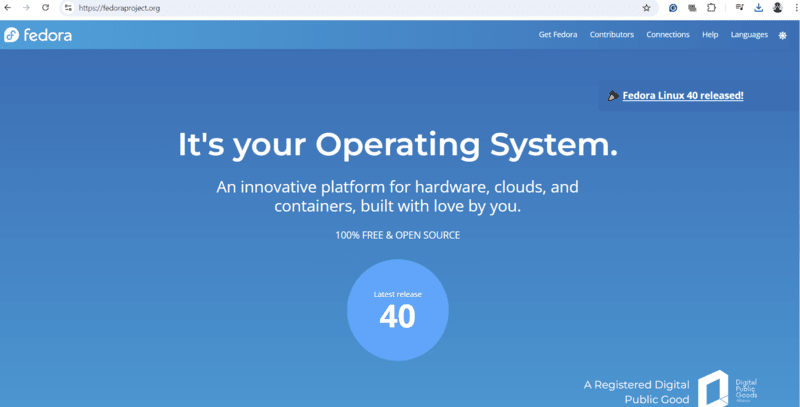Open site information icon in address bar
This screenshot has height=407, width=800.
coord(68,8)
